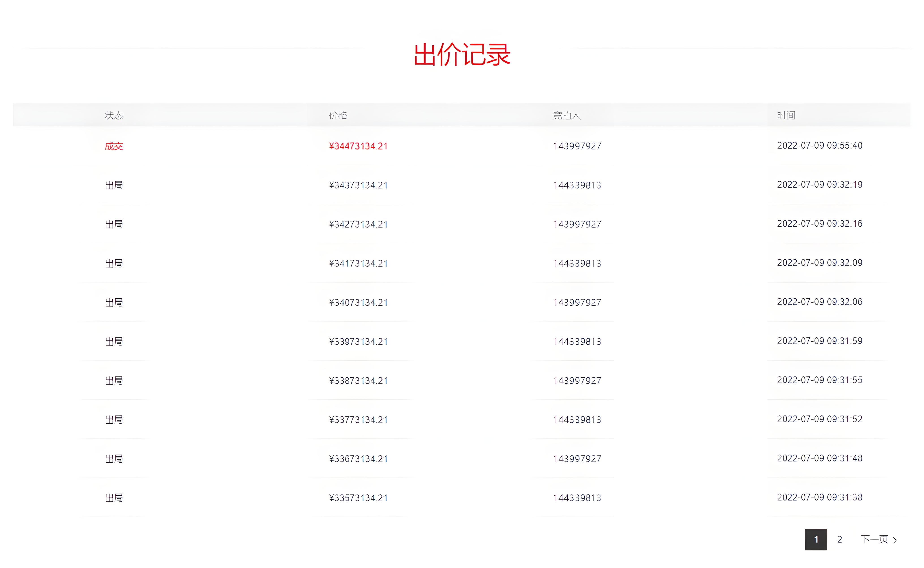Click bidder 143997927 in ¥33673134.21 row
Screen dimensions: 924x568
point(577,459)
